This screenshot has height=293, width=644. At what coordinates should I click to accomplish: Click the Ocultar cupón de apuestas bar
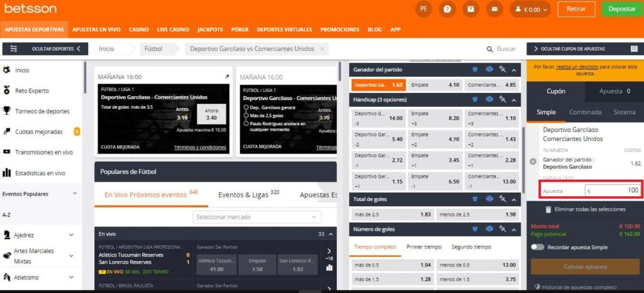coord(586,49)
